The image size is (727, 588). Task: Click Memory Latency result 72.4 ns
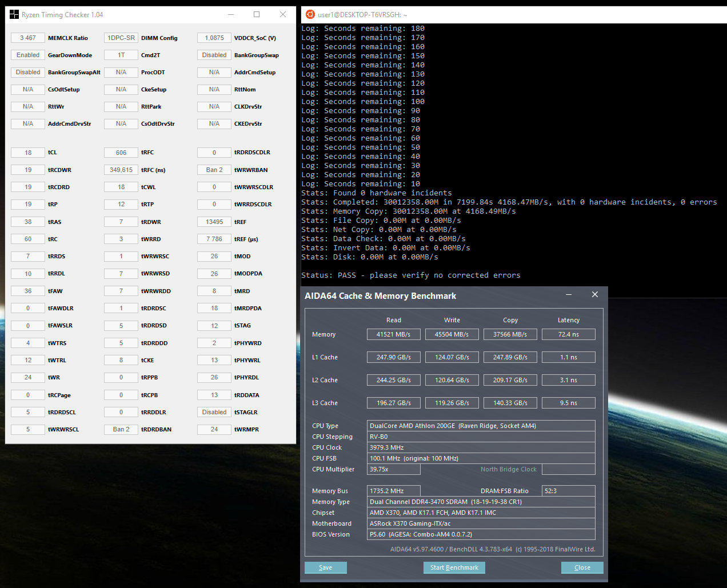click(569, 334)
